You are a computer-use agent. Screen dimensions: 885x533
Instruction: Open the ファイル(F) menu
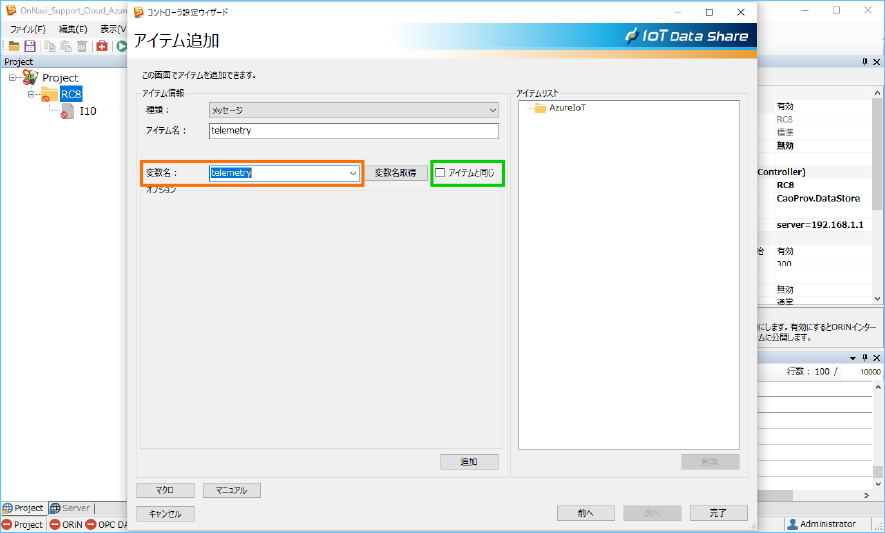(27, 29)
